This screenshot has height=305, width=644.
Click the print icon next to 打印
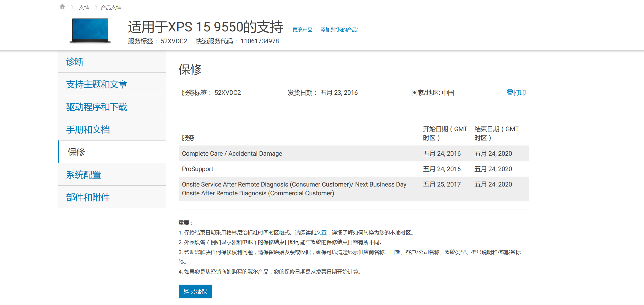point(509,92)
